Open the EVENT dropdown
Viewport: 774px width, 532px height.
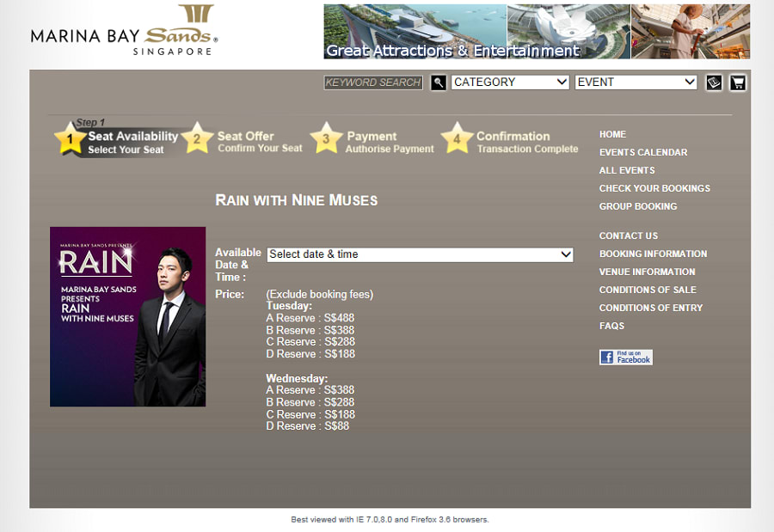pyautogui.click(x=636, y=83)
